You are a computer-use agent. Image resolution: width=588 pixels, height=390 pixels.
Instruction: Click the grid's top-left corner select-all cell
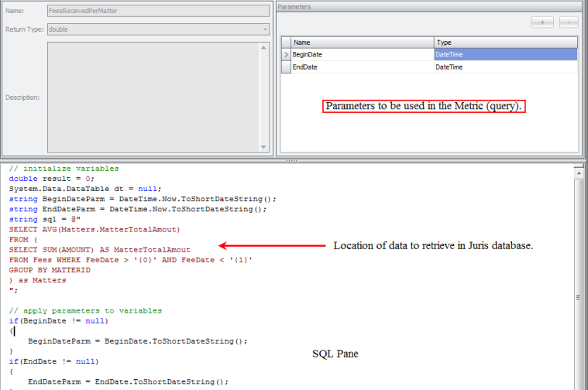286,43
